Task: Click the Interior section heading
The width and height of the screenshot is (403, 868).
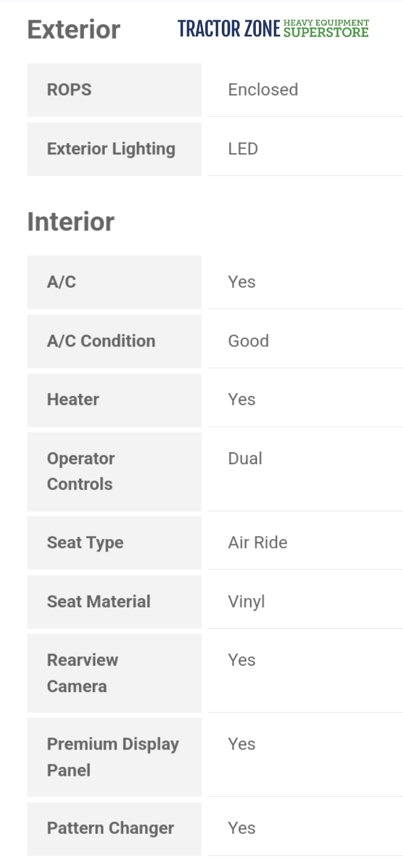Action: pyautogui.click(x=71, y=221)
